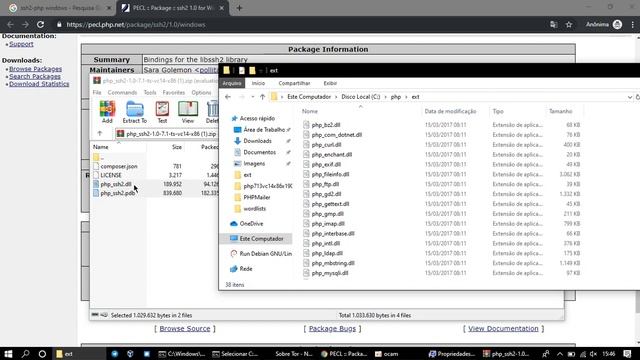Viewport: 640px width, 360px height.
Task: Click the Extract To icon in WinRAR
Action: coord(135,112)
